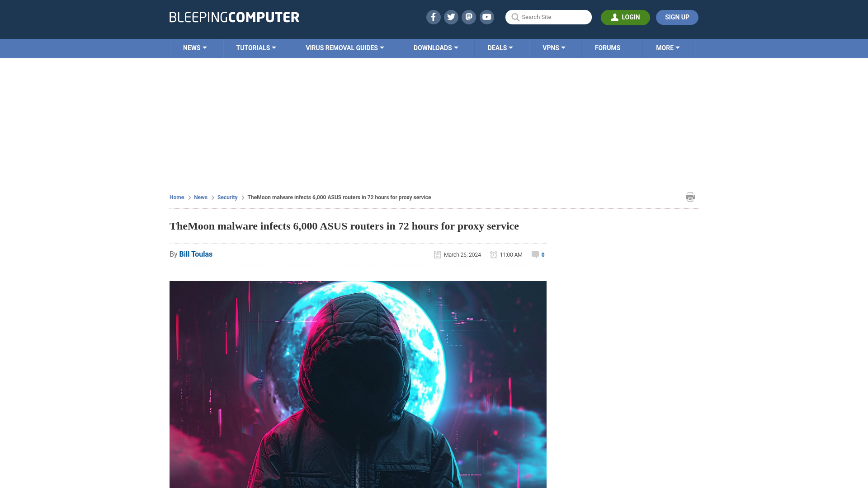Click the Security breadcrumb link
This screenshot has height=488, width=868.
227,197
